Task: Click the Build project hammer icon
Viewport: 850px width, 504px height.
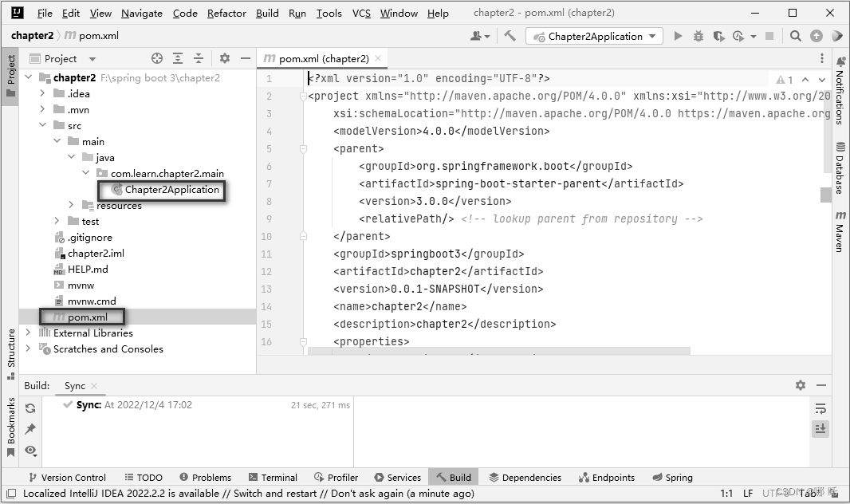Action: tap(510, 36)
